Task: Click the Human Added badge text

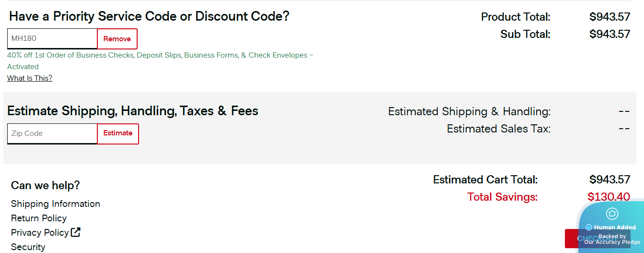Action: click(615, 228)
